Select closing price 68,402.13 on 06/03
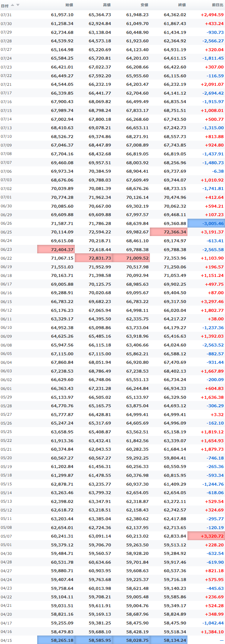 (175, 371)
